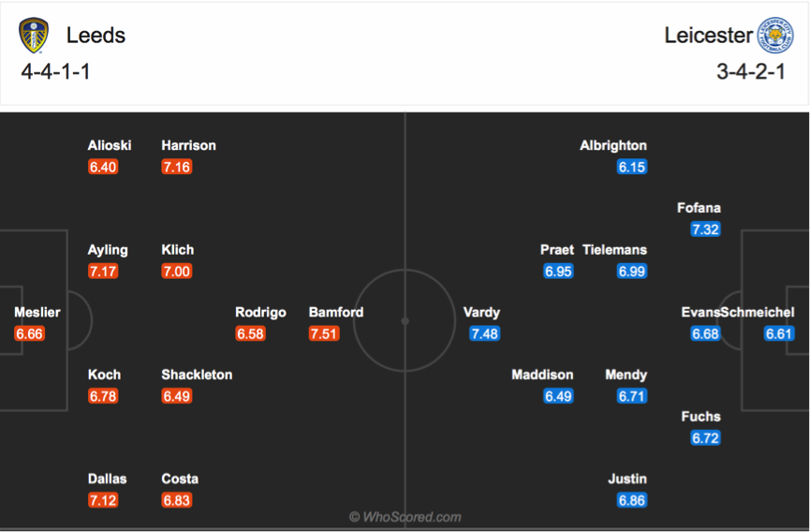810x532 pixels.
Task: Click Harrison's 7.16 rating badge
Action: [x=177, y=167]
